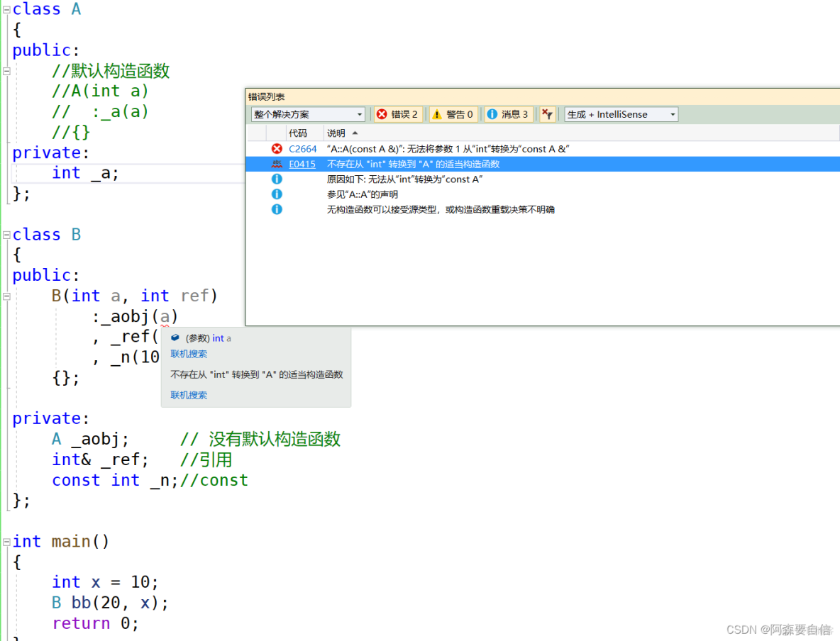Toggle the 警告 0 warnings filter
The height and width of the screenshot is (641, 840).
tap(453, 114)
